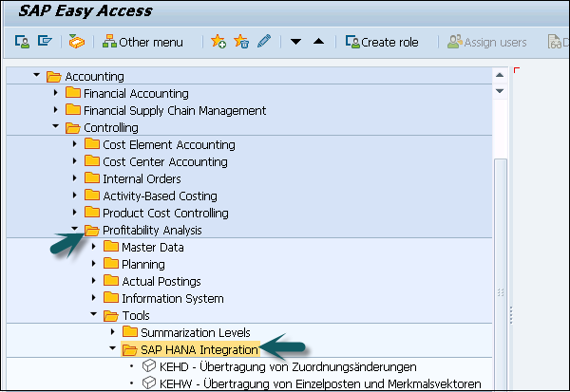This screenshot has height=392, width=570.
Task: Collapse the Profitability Analysis node
Action: [x=75, y=230]
